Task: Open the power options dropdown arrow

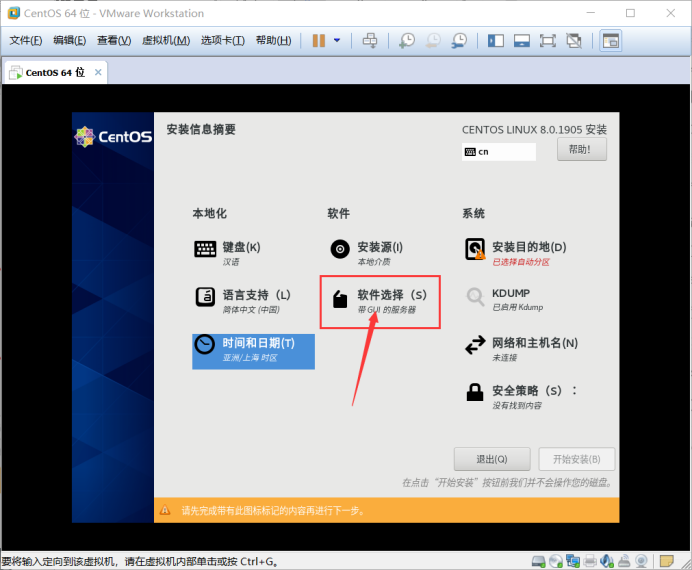Action: (337, 41)
